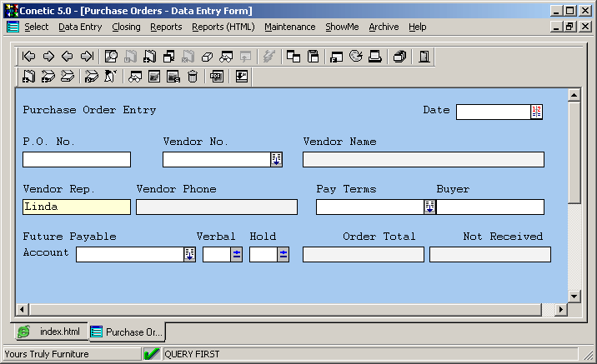Switch to the index.html tab
This screenshot has height=364, width=597.
[52, 332]
